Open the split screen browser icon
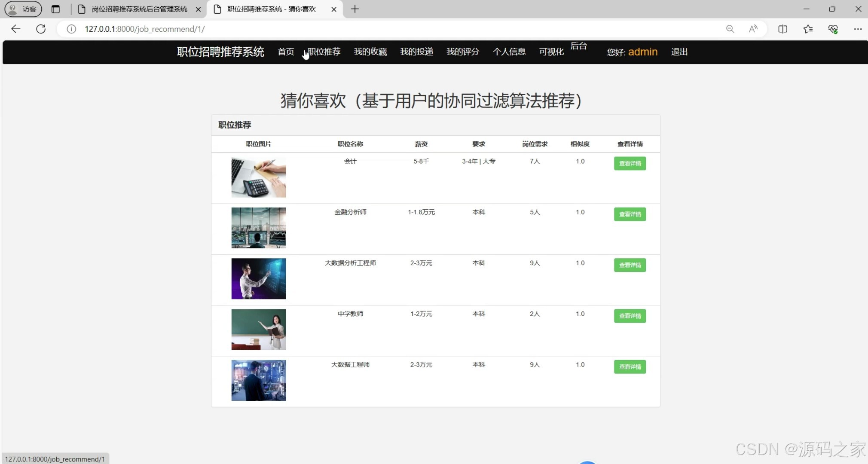Viewport: 868px width, 464px height. point(783,29)
